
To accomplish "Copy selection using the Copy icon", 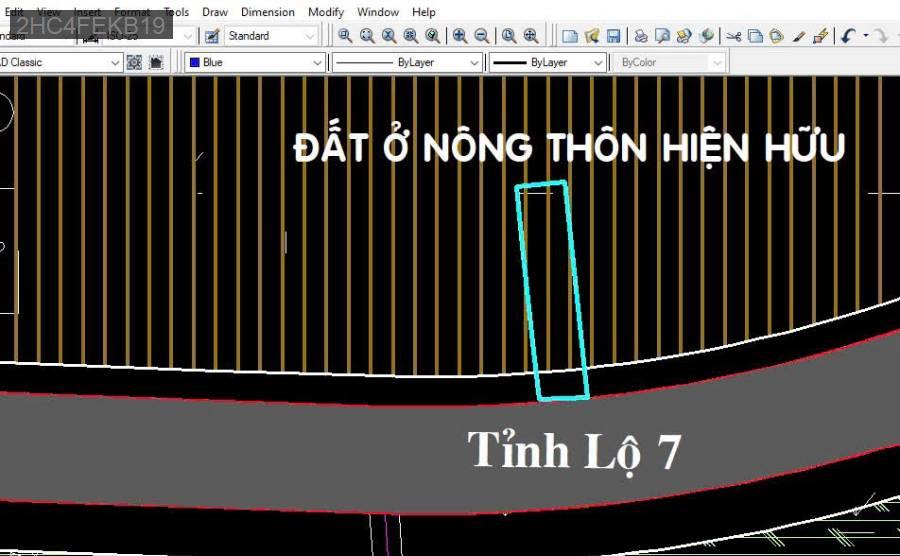I will coord(755,36).
